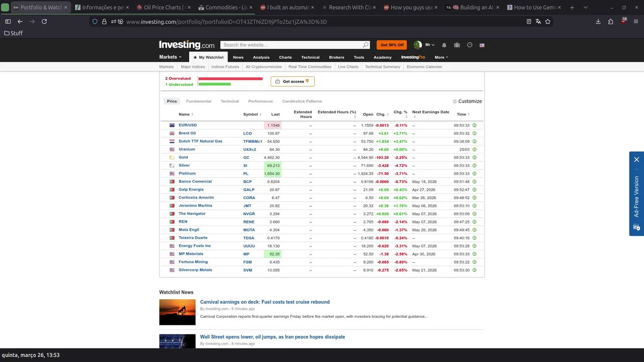This screenshot has height=362, width=644.
Task: Bookmark this page with the star icon
Action: click(x=548, y=22)
